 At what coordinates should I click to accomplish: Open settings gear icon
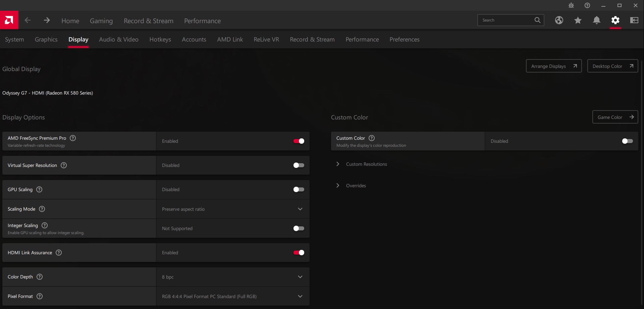[615, 20]
